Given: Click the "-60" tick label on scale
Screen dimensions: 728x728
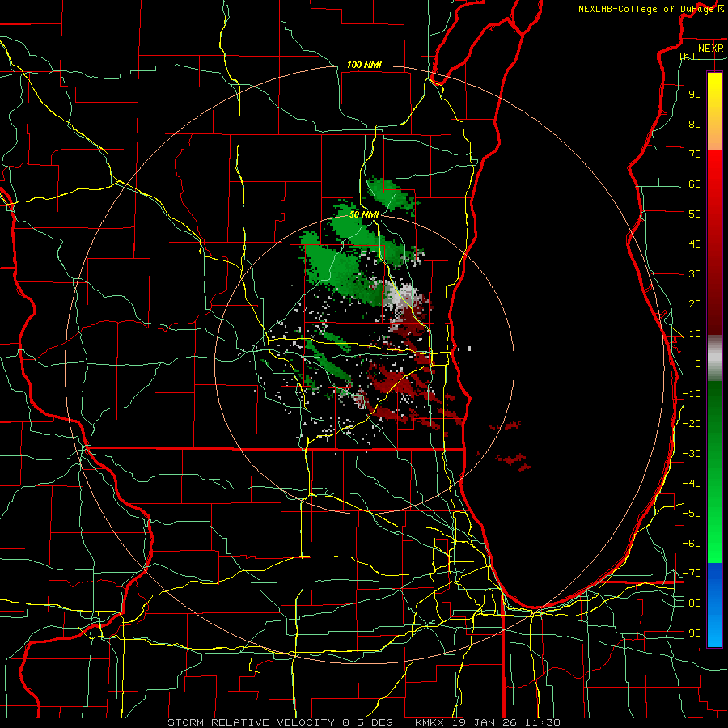Looking at the screenshot, I should tap(692, 544).
